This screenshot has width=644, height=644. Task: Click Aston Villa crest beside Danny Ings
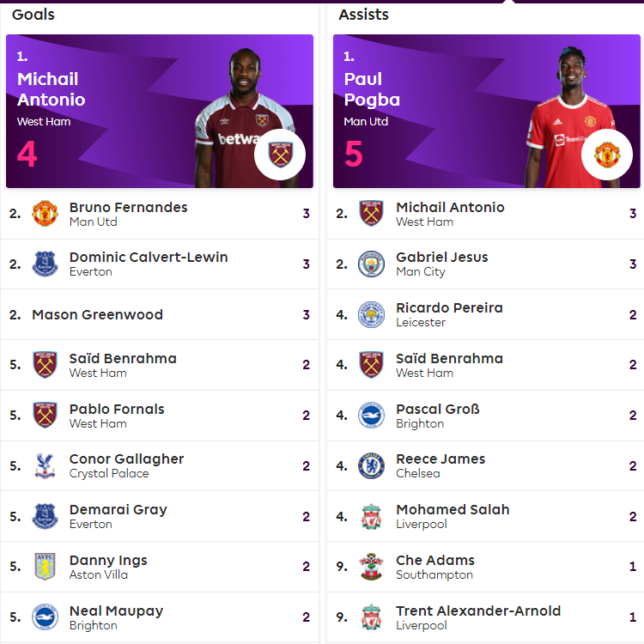[x=45, y=567]
